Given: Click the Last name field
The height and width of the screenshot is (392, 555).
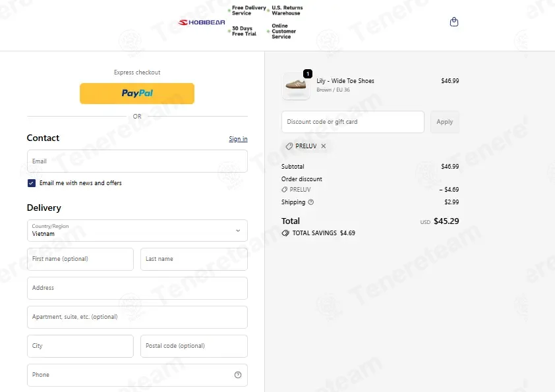Looking at the screenshot, I should 194,259.
